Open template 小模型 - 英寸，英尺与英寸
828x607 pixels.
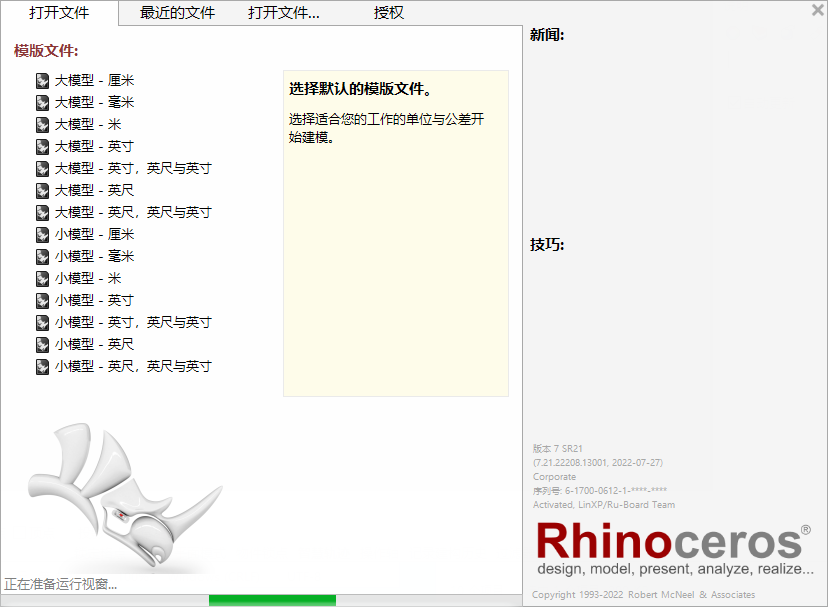tap(133, 322)
